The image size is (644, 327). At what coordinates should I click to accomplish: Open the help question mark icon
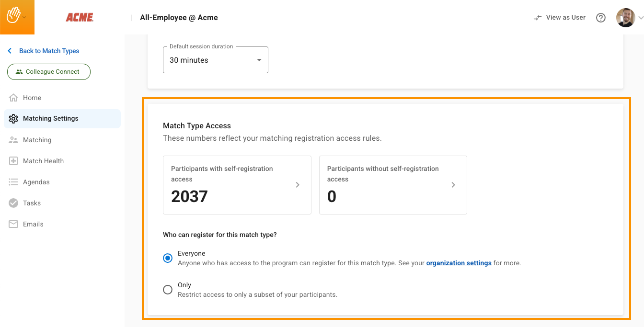601,18
